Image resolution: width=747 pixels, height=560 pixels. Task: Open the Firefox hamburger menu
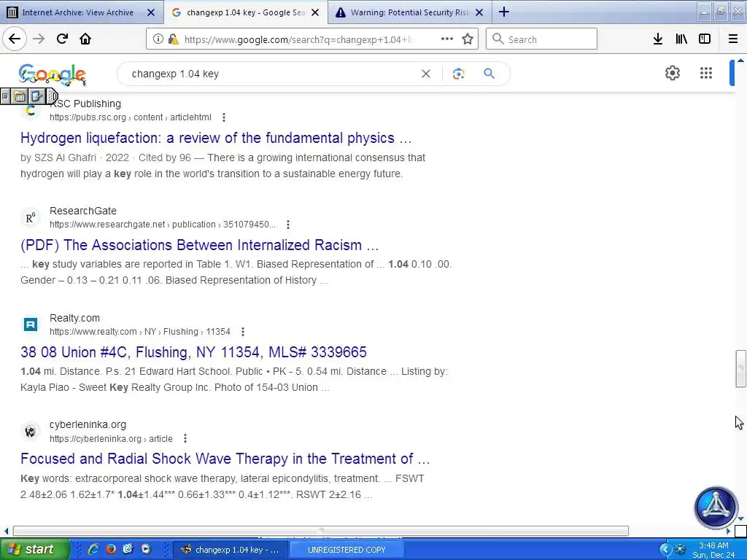tap(733, 39)
